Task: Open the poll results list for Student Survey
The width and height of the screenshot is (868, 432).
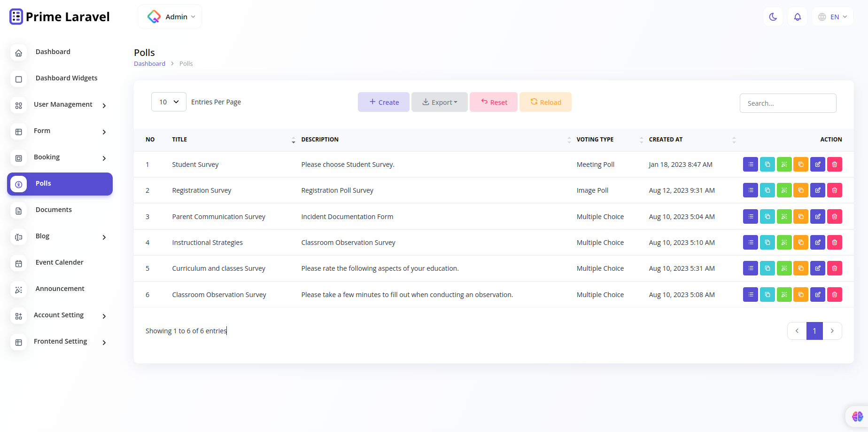Action: [750, 164]
